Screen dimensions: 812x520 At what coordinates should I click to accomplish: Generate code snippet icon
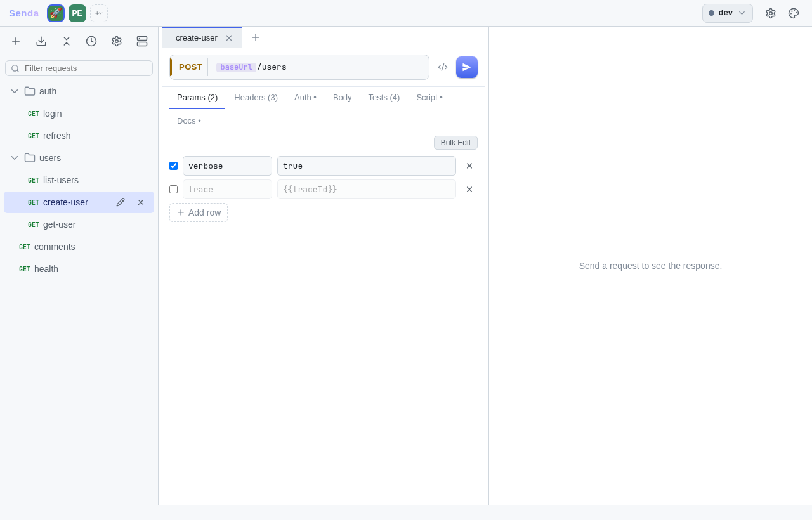443,67
